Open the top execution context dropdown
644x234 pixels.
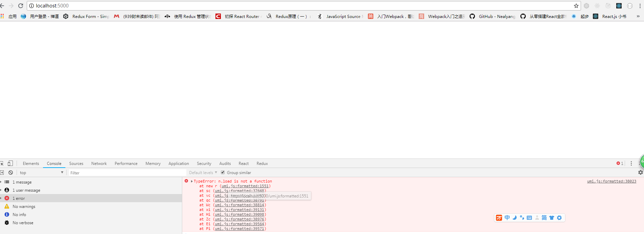[x=41, y=172]
